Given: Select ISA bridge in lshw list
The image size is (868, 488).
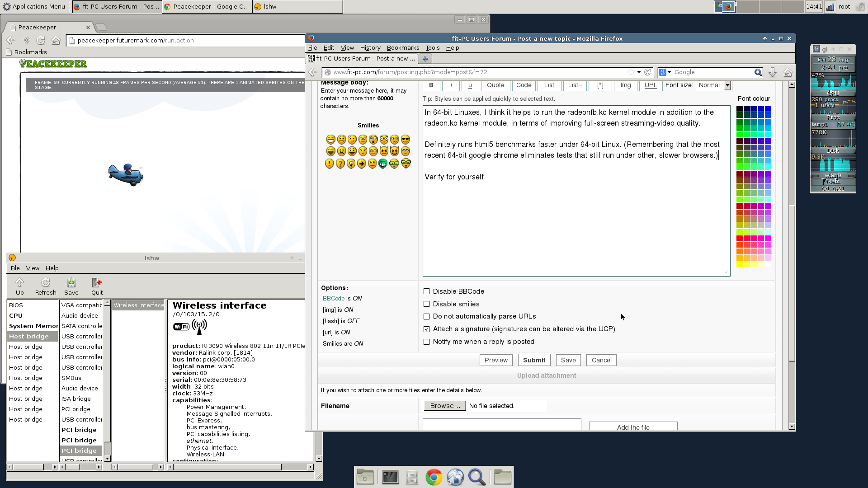Looking at the screenshot, I should pos(76,399).
